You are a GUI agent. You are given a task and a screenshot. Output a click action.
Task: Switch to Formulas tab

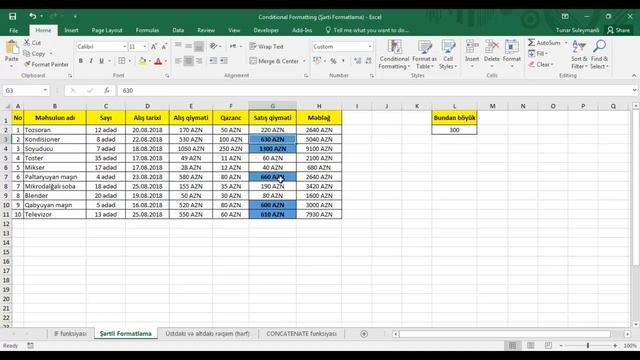(147, 30)
